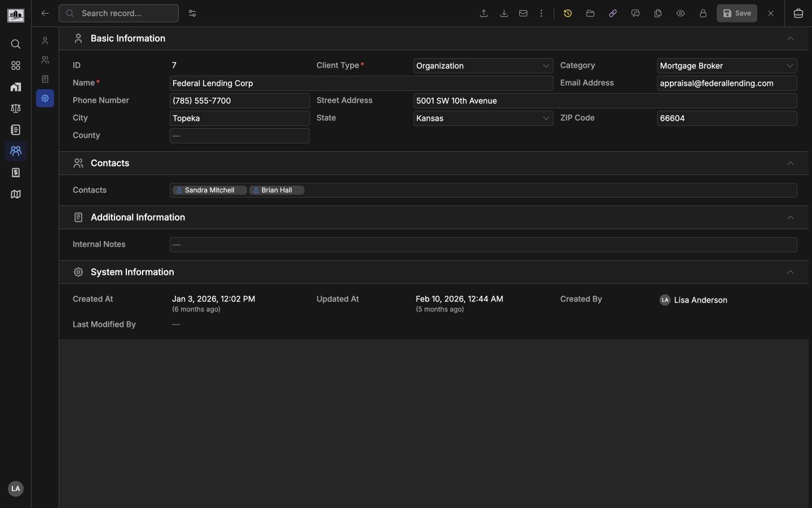Viewport: 812px width, 508px height.
Task: Open the search icon in left sidebar
Action: pyautogui.click(x=16, y=44)
